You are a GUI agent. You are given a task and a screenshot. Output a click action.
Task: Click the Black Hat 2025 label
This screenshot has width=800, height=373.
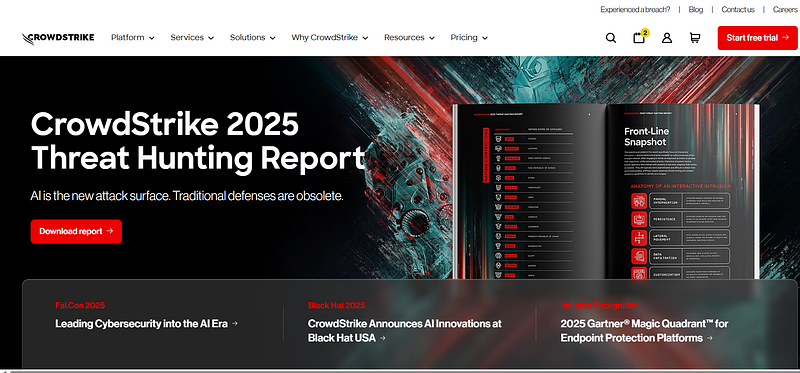(x=336, y=305)
